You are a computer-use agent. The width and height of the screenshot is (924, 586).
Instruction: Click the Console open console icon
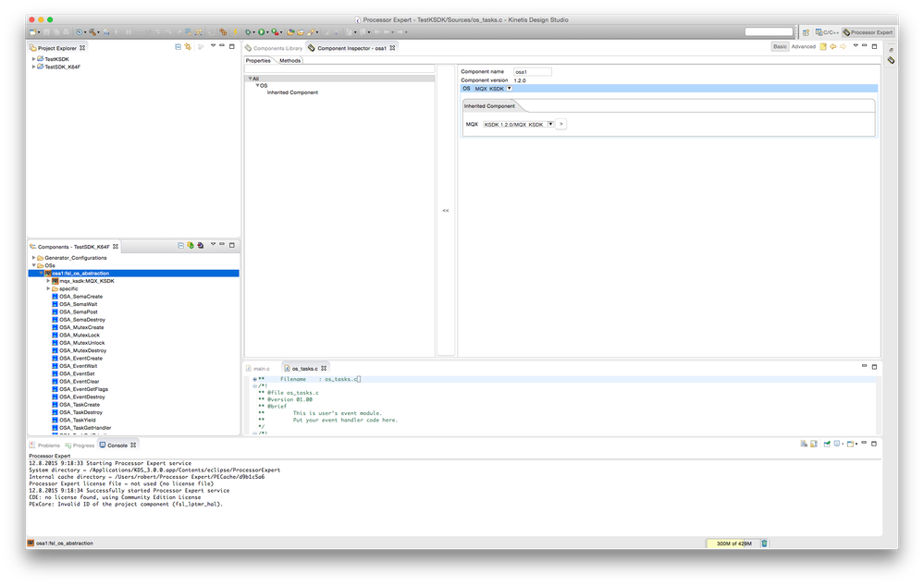pyautogui.click(x=851, y=444)
